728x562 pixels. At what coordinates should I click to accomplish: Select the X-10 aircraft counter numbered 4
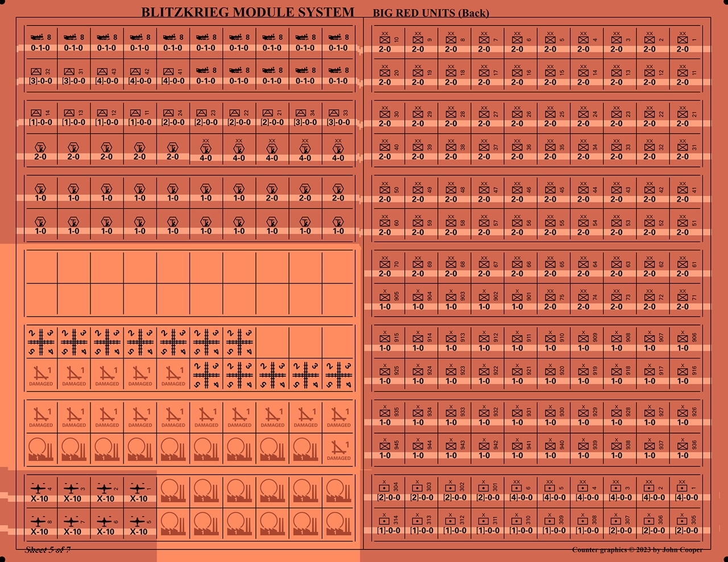pyautogui.click(x=40, y=492)
